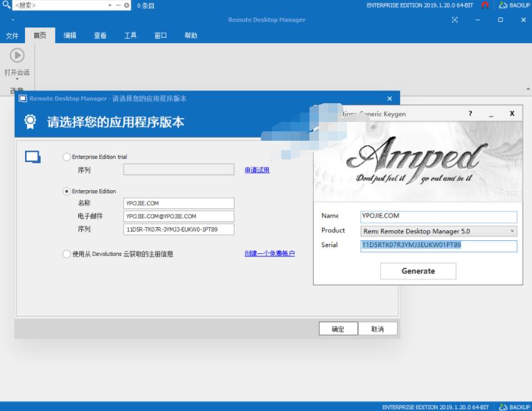Click the 取消 cancel button

click(x=378, y=328)
